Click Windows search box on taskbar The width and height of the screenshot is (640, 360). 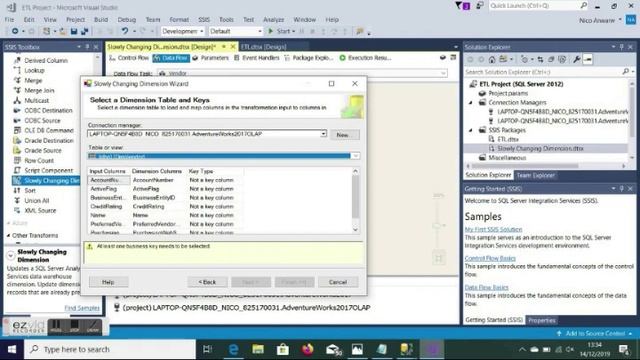[x=110, y=349]
